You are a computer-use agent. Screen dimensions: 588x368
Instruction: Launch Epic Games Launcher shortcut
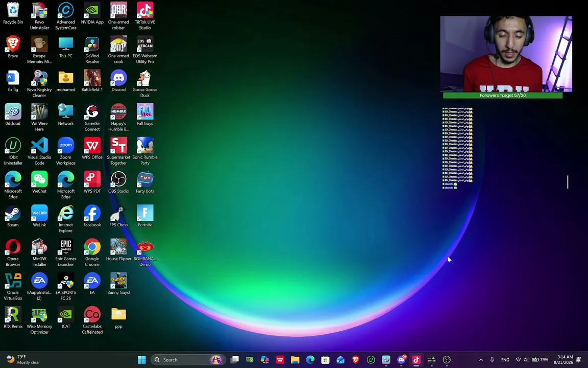pos(66,253)
